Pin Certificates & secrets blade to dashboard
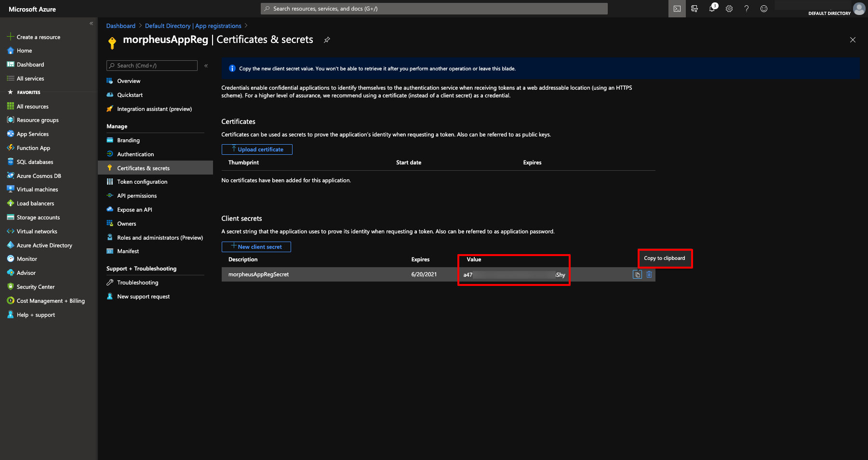This screenshot has width=868, height=460. tap(327, 40)
